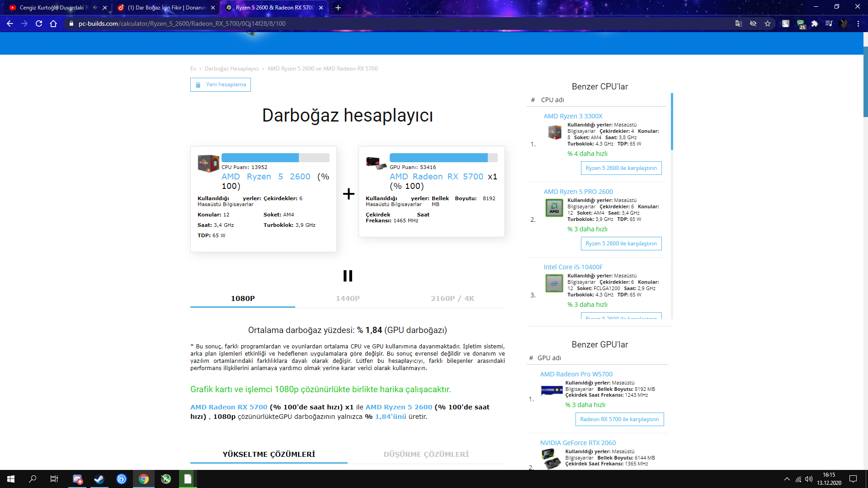The height and width of the screenshot is (488, 868).
Task: Open the media control playlist icon
Action: (x=829, y=23)
